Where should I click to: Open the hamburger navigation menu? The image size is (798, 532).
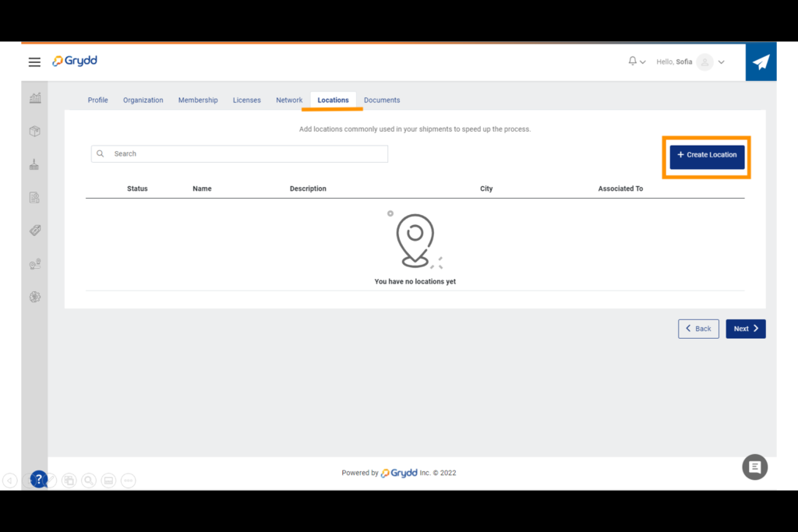pyautogui.click(x=34, y=62)
